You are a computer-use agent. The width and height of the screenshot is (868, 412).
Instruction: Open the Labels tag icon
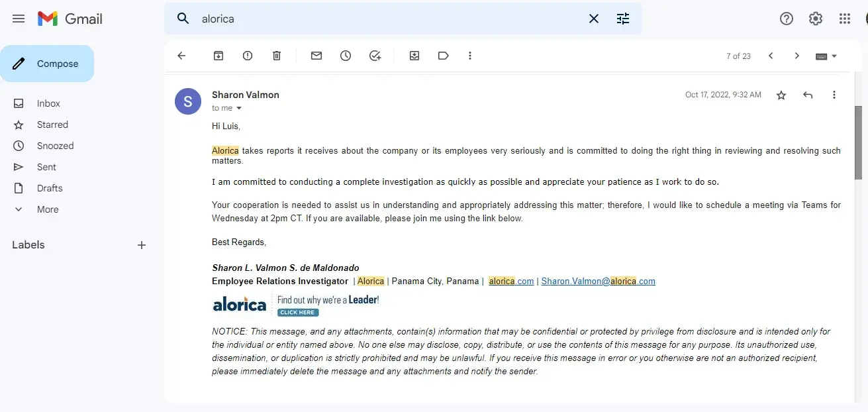[444, 56]
